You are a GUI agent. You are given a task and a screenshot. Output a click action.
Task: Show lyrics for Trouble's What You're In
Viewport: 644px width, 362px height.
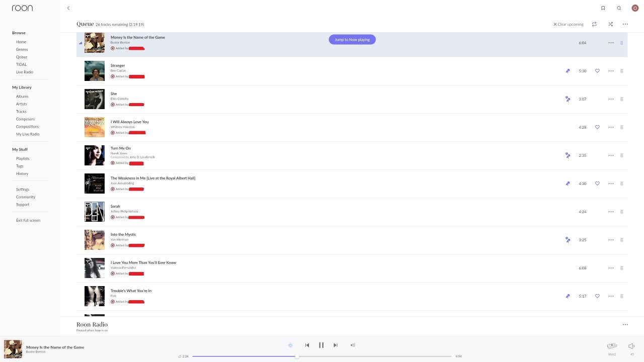point(568,296)
